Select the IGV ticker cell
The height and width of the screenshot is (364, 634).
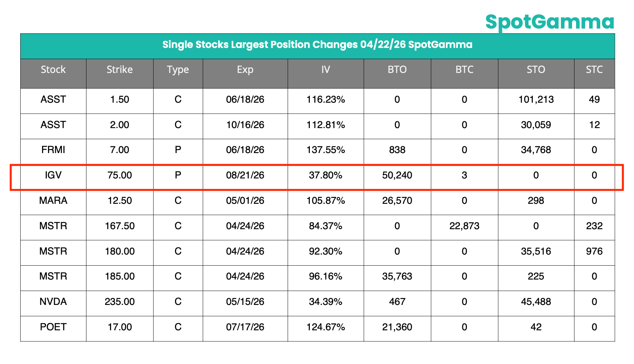click(53, 175)
